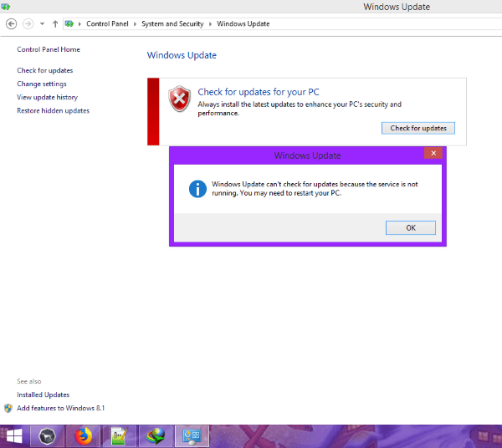The width and height of the screenshot is (502, 448).
Task: Open View update history link
Action: point(48,97)
